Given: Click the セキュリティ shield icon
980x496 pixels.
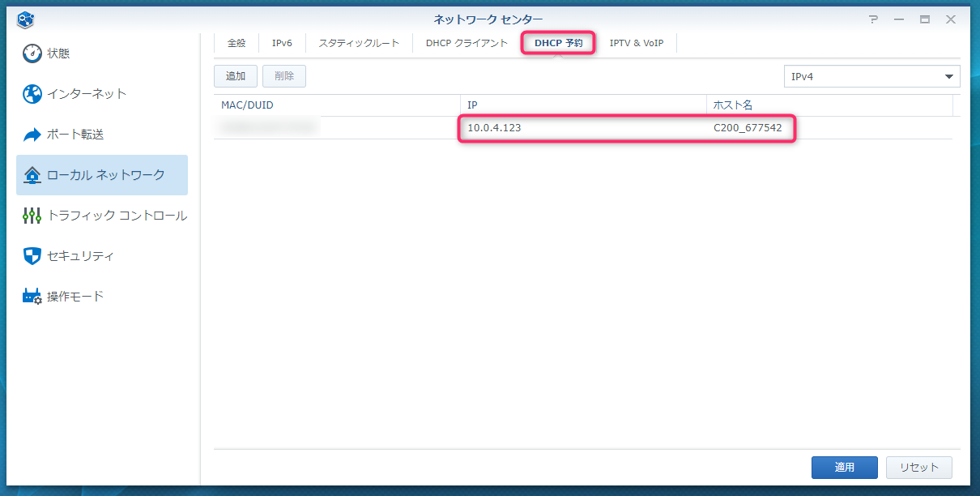Looking at the screenshot, I should (x=32, y=256).
